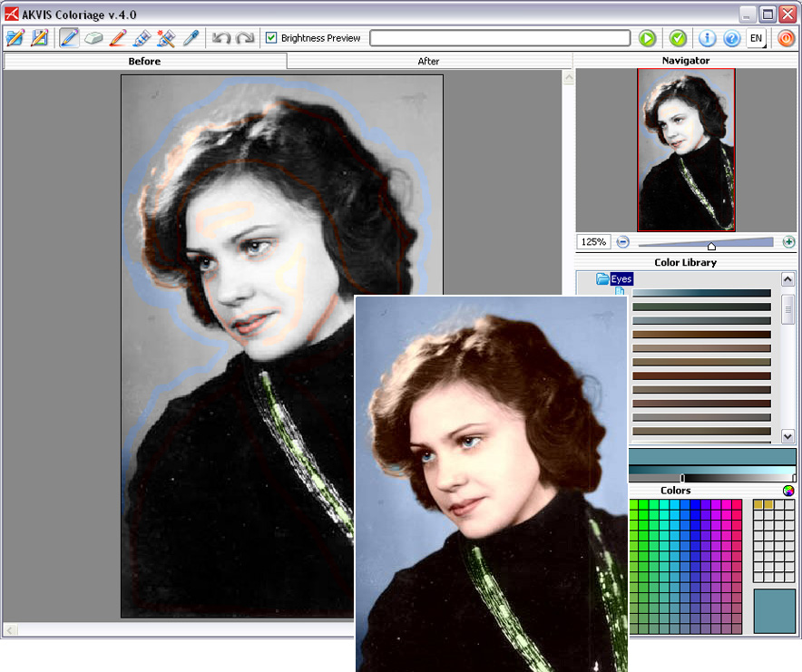Screen dimensions: 802x672
Task: Zoom out with the navigator minus button
Action: (622, 242)
